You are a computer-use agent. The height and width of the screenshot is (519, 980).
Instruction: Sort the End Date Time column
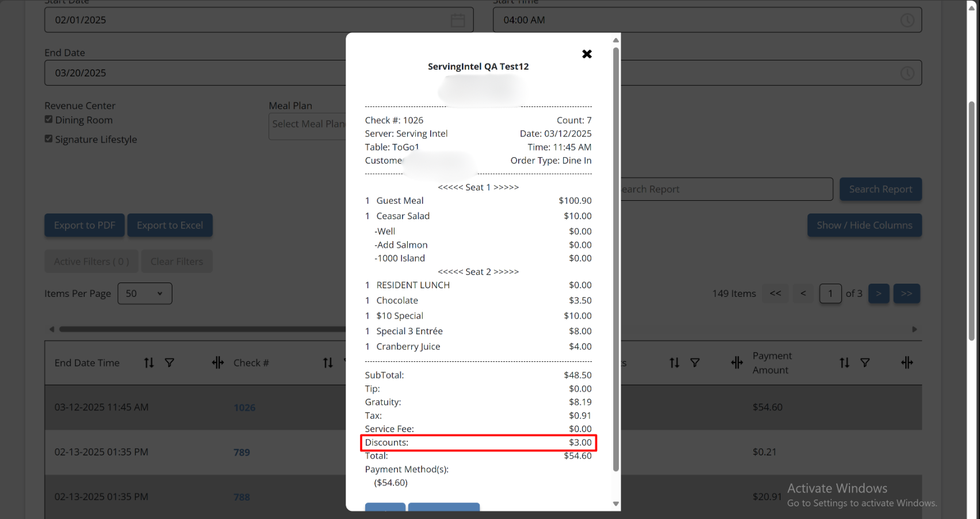[149, 362]
